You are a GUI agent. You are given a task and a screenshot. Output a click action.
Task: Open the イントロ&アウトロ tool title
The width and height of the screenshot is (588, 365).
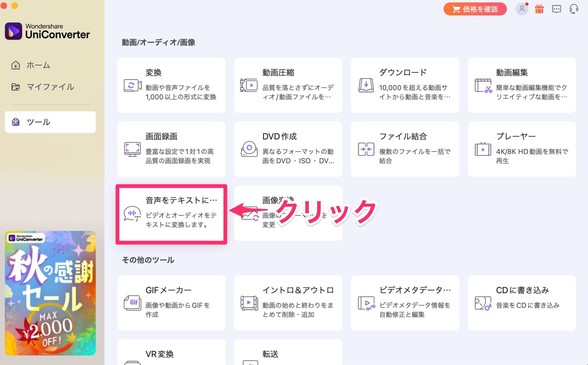(x=298, y=290)
